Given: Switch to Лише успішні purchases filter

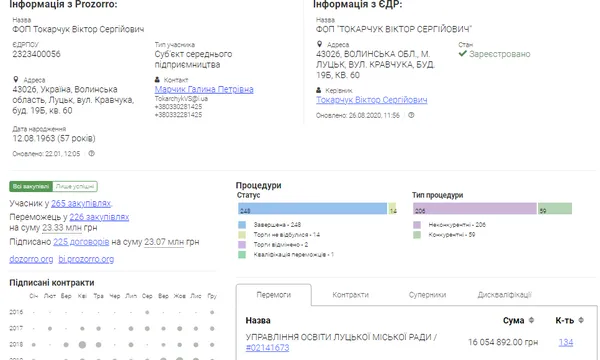Looking at the screenshot, I should pos(75,186).
